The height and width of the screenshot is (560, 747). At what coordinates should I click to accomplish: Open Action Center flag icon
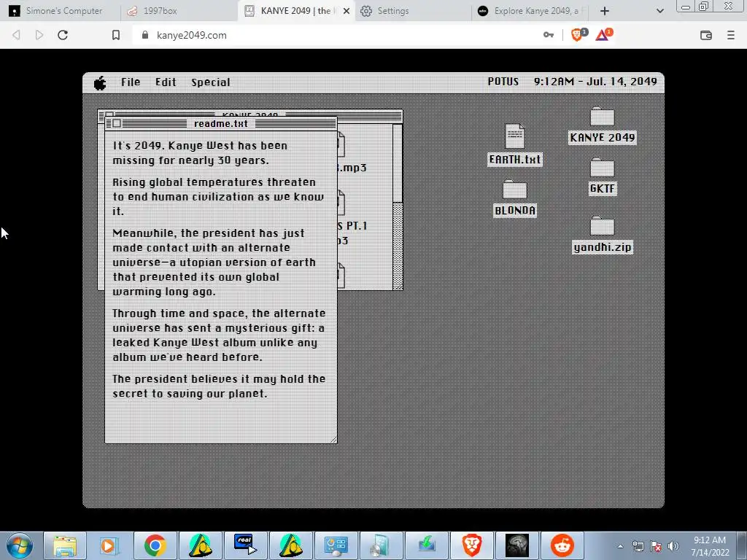click(x=656, y=546)
